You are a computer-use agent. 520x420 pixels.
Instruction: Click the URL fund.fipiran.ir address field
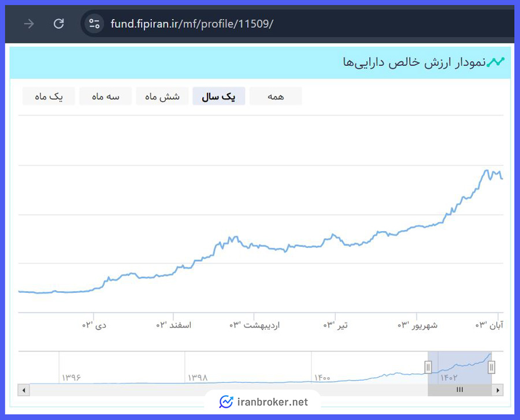192,24
